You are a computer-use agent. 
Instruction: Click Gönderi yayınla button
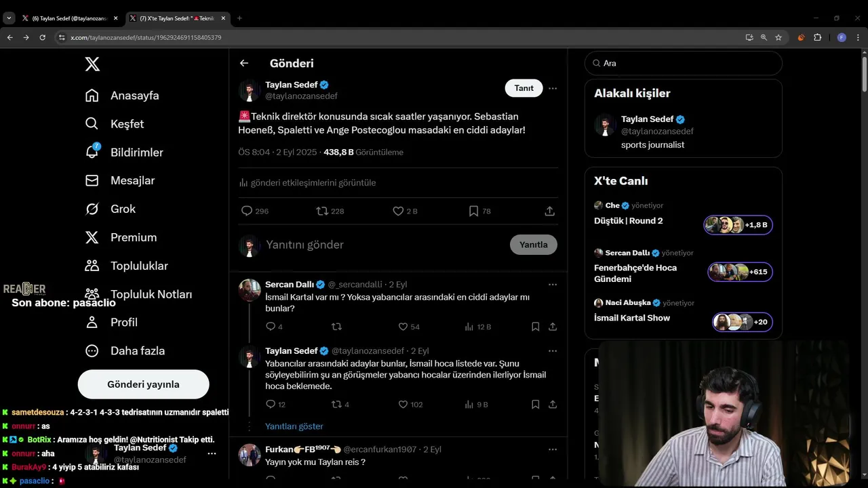143,384
